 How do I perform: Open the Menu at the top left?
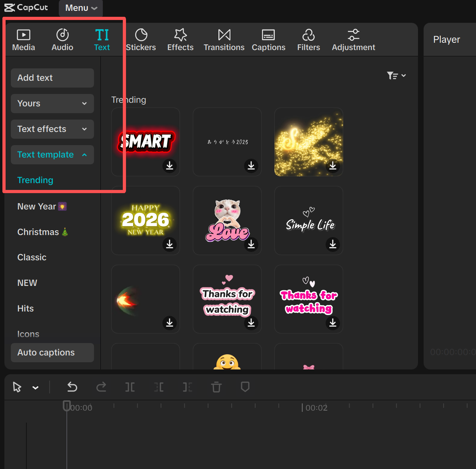tap(80, 8)
